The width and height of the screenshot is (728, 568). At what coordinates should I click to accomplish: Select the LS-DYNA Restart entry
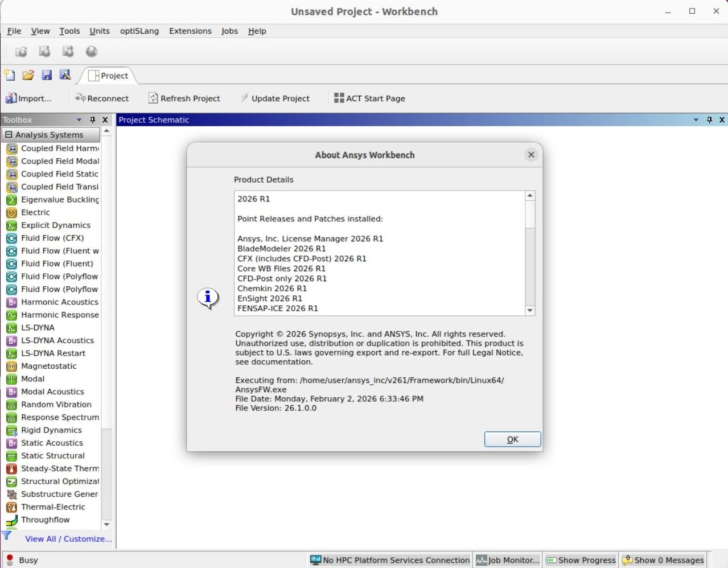[53, 353]
